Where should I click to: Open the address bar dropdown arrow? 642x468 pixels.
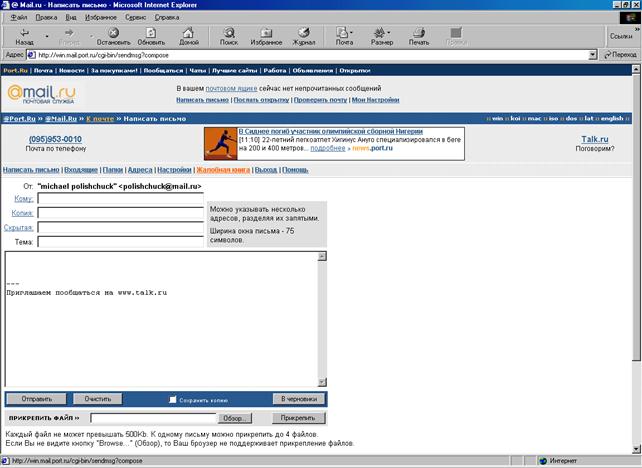(x=592, y=55)
